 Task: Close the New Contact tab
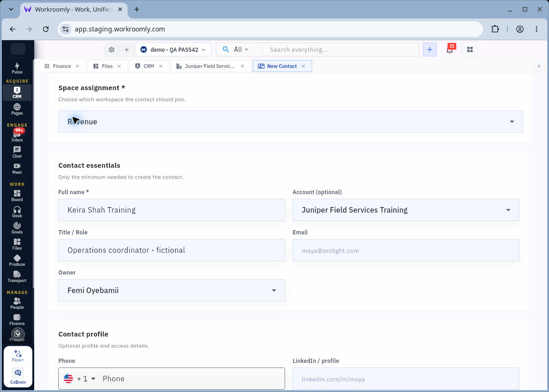point(303,66)
